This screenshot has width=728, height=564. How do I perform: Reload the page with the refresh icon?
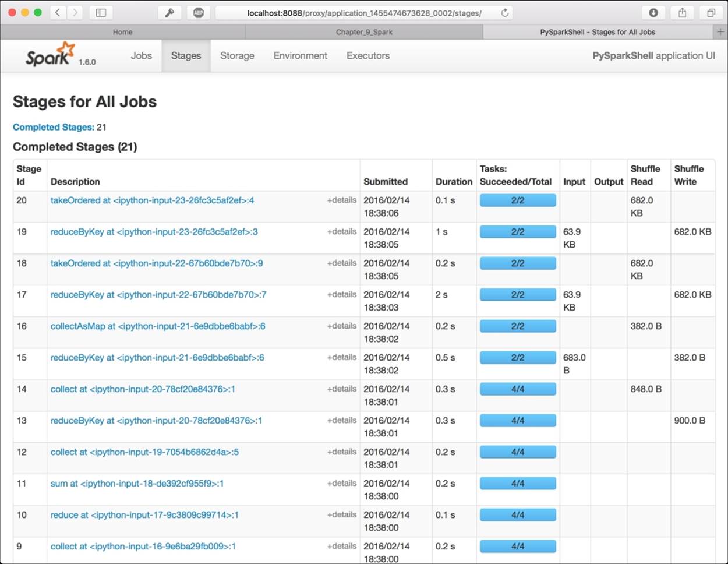[505, 13]
